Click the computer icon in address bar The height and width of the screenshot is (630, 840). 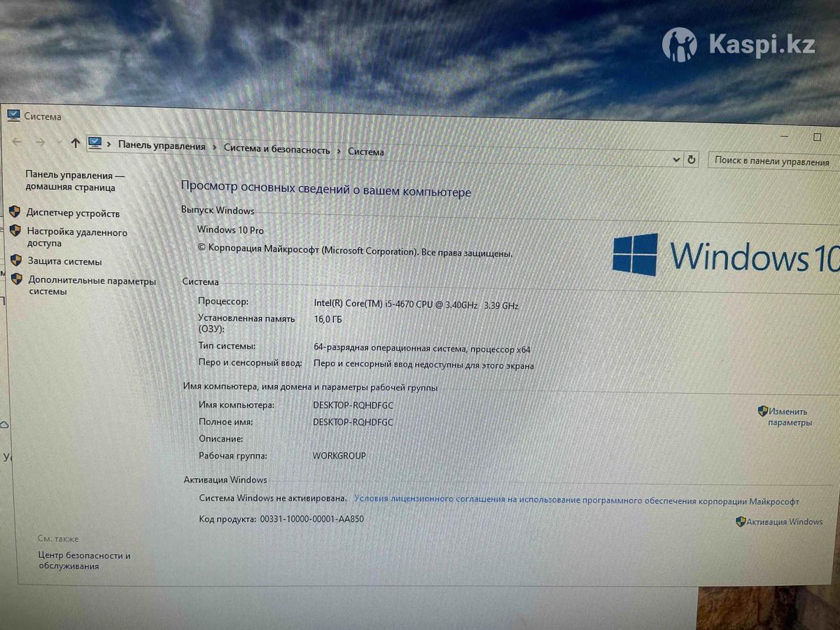[x=95, y=143]
